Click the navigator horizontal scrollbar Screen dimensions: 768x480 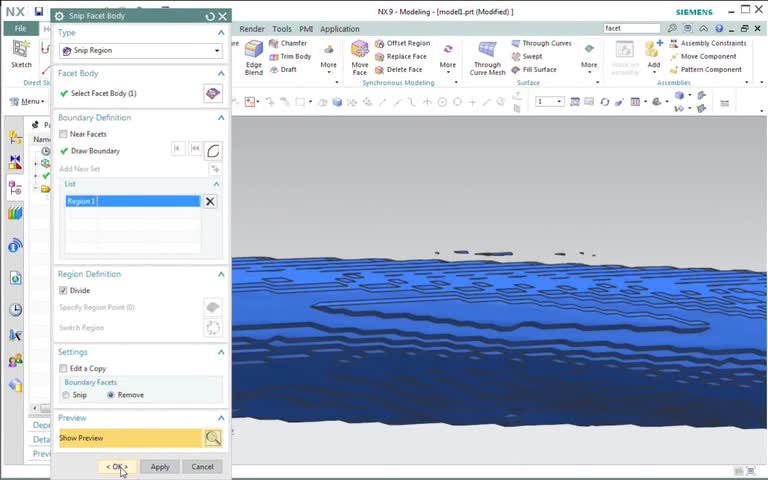click(41, 408)
